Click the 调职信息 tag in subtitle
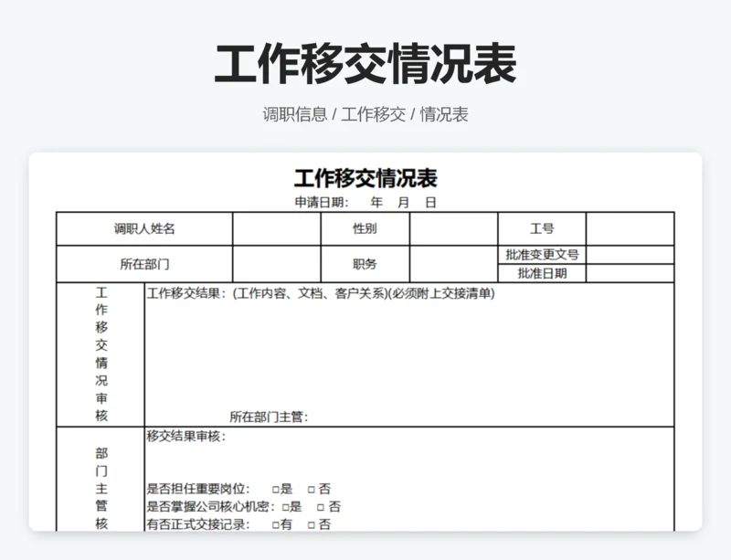The width and height of the screenshot is (731, 560). pos(294,115)
